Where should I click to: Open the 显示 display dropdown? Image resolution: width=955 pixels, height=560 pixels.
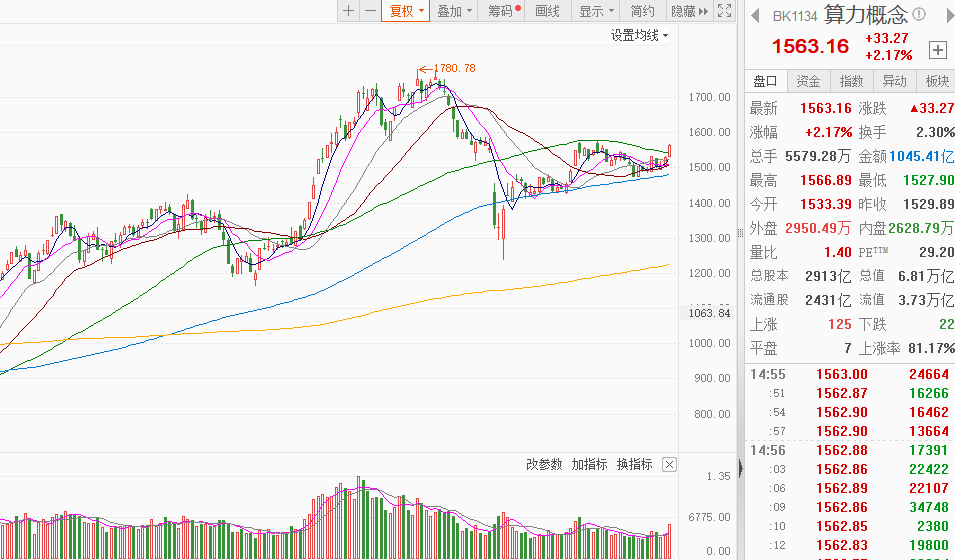596,11
